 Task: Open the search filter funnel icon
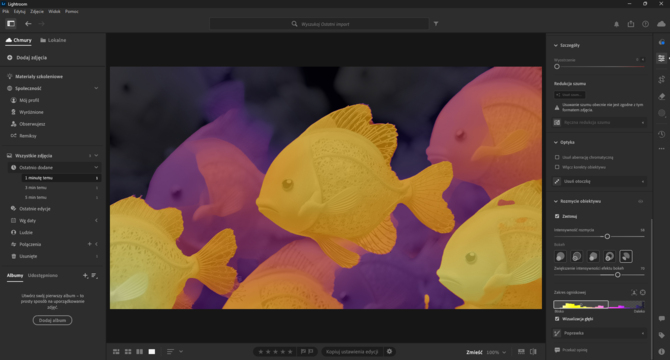(436, 24)
